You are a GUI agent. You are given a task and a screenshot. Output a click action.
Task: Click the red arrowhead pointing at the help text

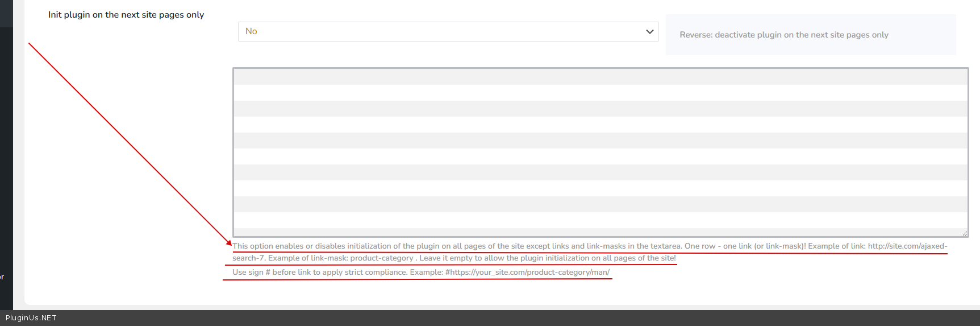tap(229, 243)
